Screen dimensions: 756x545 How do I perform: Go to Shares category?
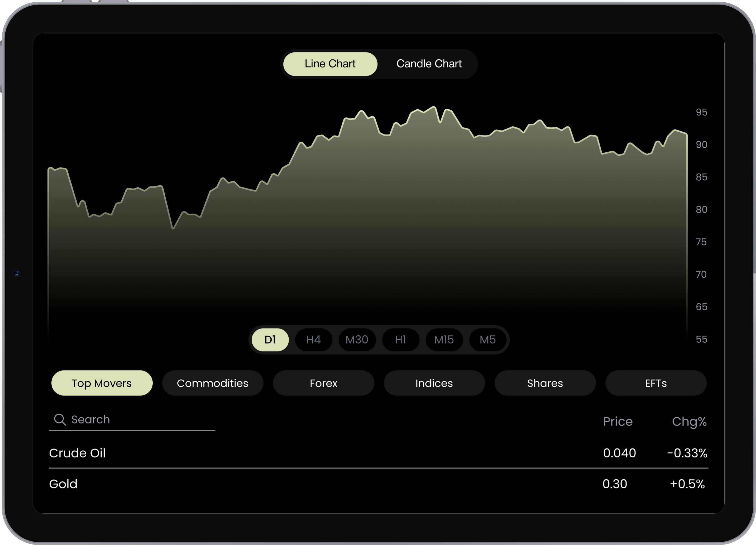click(x=545, y=383)
